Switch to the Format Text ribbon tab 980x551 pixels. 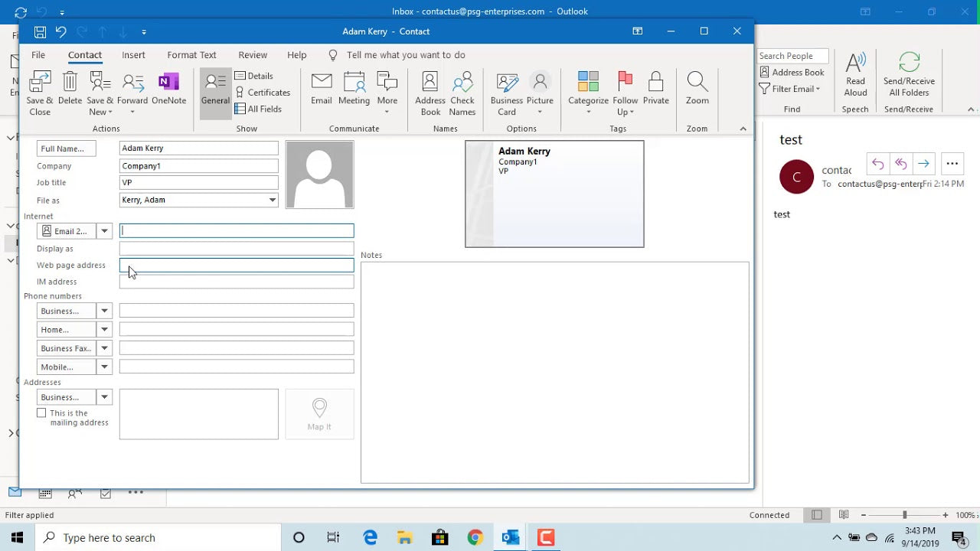[191, 54]
